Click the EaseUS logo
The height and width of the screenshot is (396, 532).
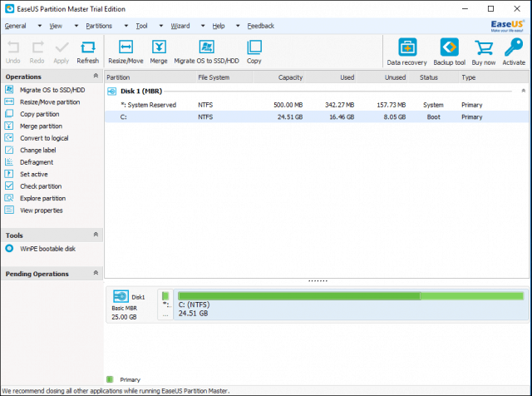pos(507,26)
